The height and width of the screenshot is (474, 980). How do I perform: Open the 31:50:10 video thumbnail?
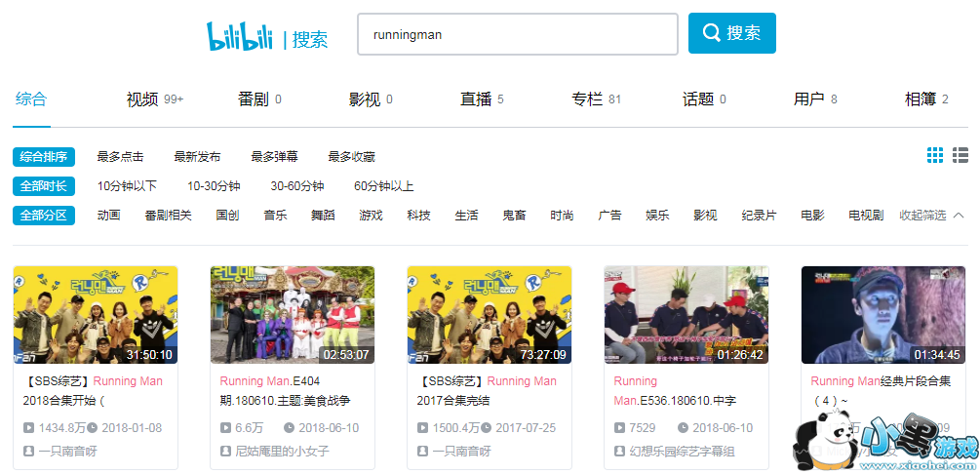pyautogui.click(x=96, y=315)
